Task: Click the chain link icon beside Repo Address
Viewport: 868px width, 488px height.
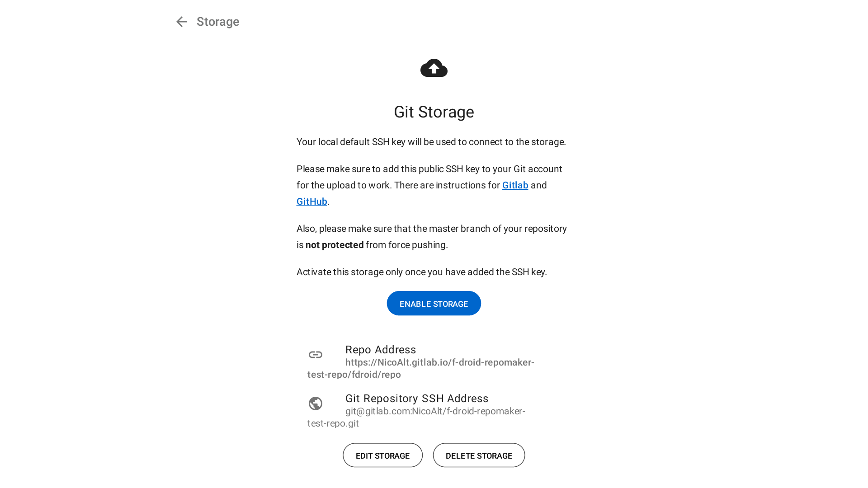Action: point(316,355)
